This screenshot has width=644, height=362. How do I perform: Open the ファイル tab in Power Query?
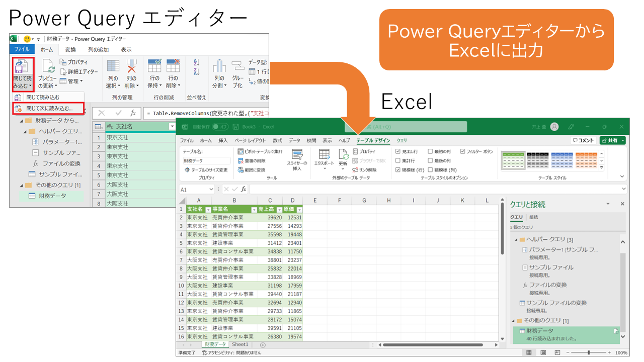pos(22,49)
